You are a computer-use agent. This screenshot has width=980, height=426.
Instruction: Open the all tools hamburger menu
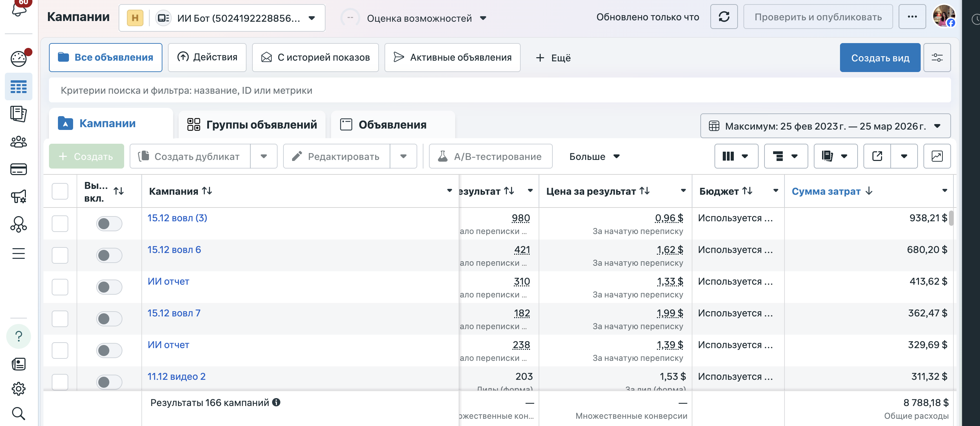point(19,253)
